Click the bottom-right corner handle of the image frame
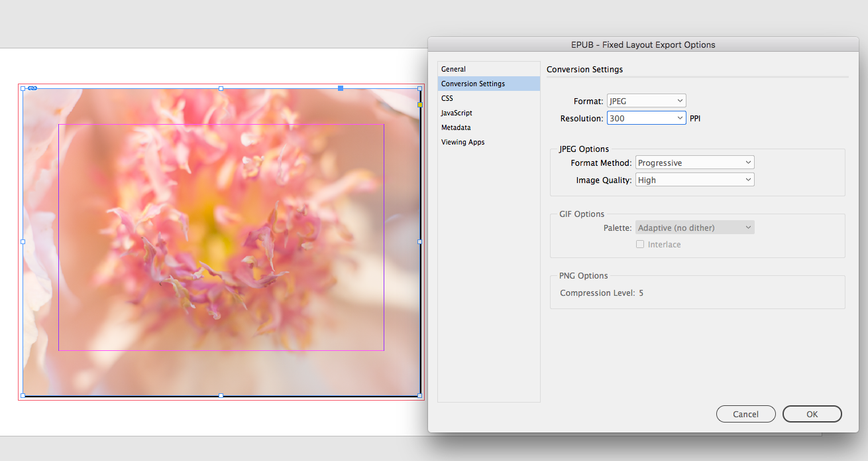 pyautogui.click(x=419, y=395)
